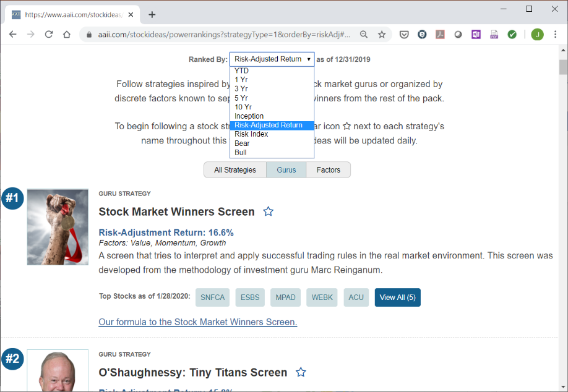Select 3 Yr ranking option
Screen dimensions: 568x392
(x=272, y=88)
